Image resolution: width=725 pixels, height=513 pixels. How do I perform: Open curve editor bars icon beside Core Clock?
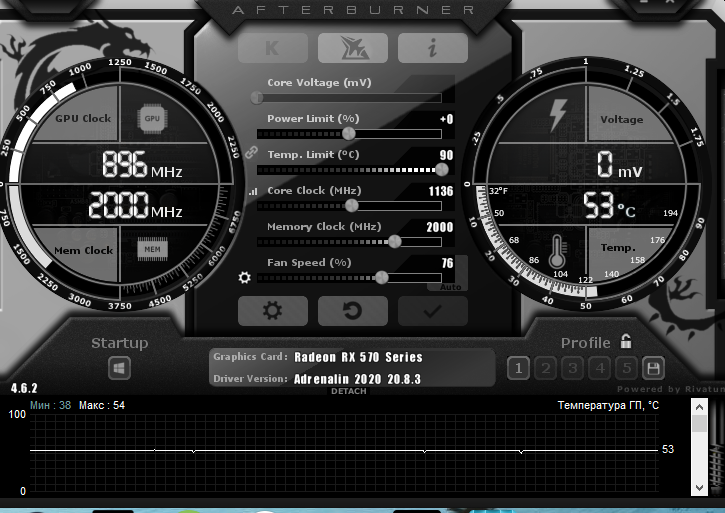coord(252,191)
